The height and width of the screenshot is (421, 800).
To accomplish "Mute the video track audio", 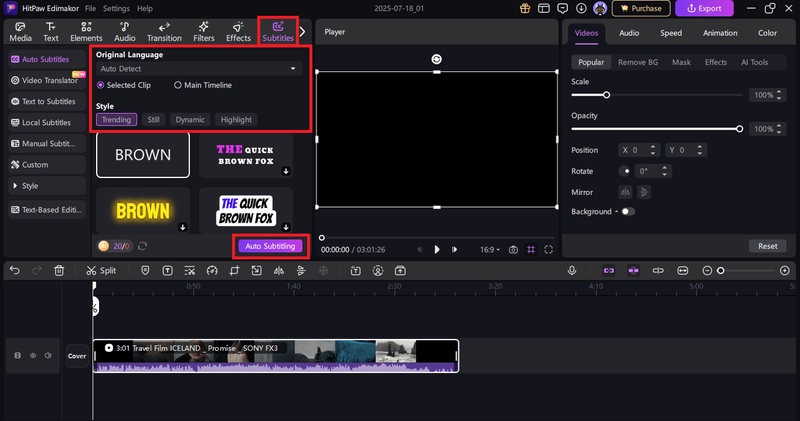I will [x=48, y=355].
